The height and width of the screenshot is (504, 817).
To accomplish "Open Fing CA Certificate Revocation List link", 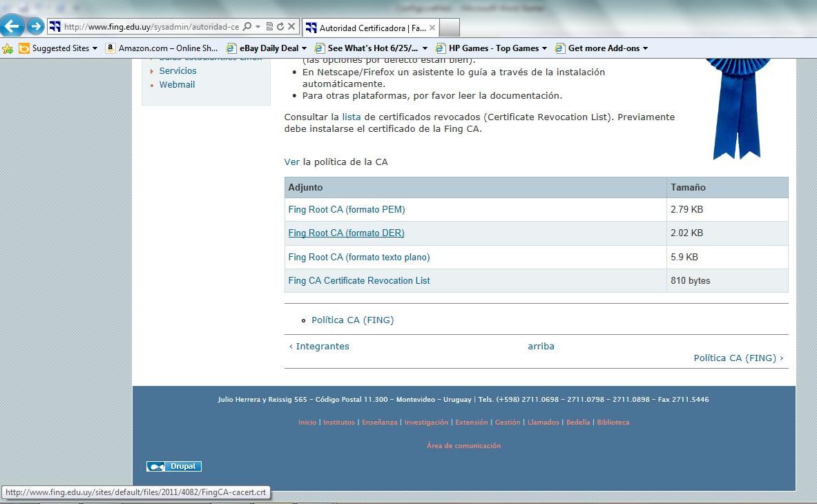I will [359, 280].
